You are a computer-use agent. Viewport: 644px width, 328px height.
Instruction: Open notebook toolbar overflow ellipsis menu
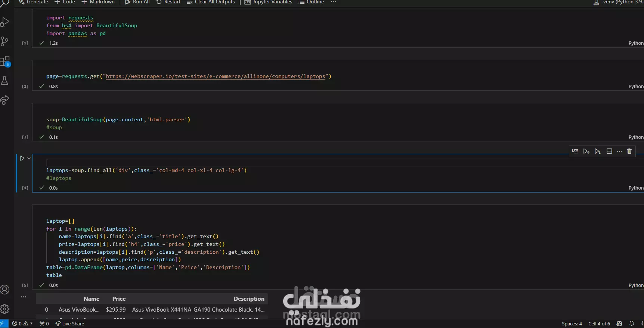(334, 2)
